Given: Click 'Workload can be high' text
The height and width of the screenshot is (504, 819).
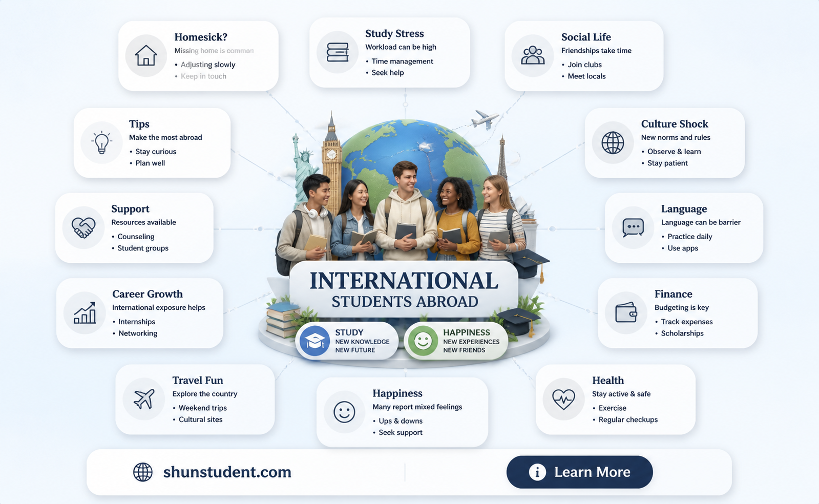Looking at the screenshot, I should pos(401,47).
